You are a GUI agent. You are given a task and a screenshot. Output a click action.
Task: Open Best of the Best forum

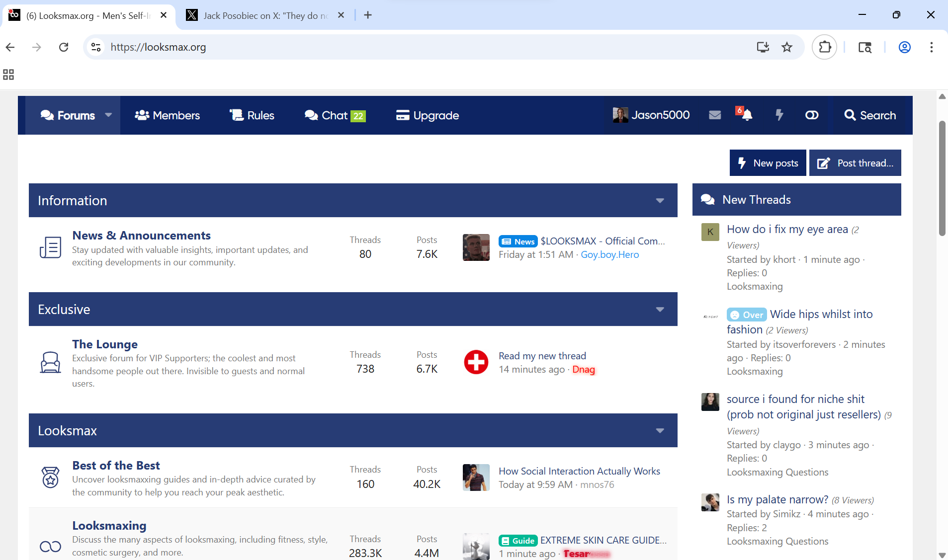coord(116,466)
